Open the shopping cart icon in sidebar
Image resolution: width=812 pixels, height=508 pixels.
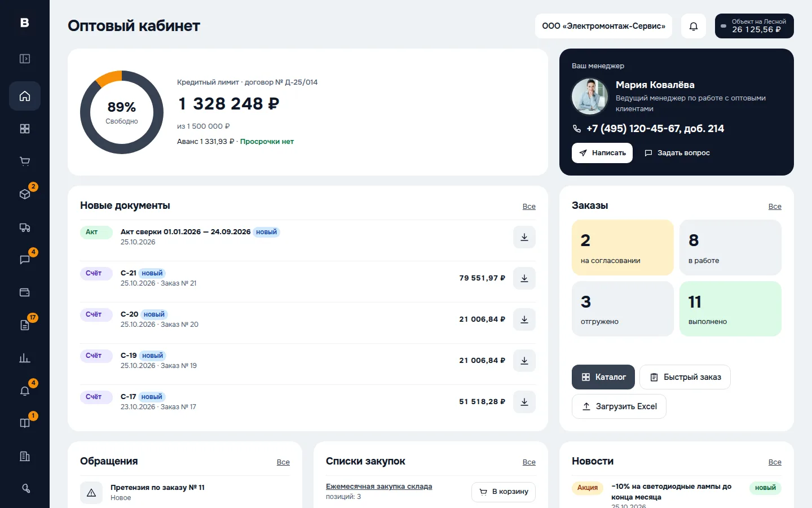(x=25, y=161)
